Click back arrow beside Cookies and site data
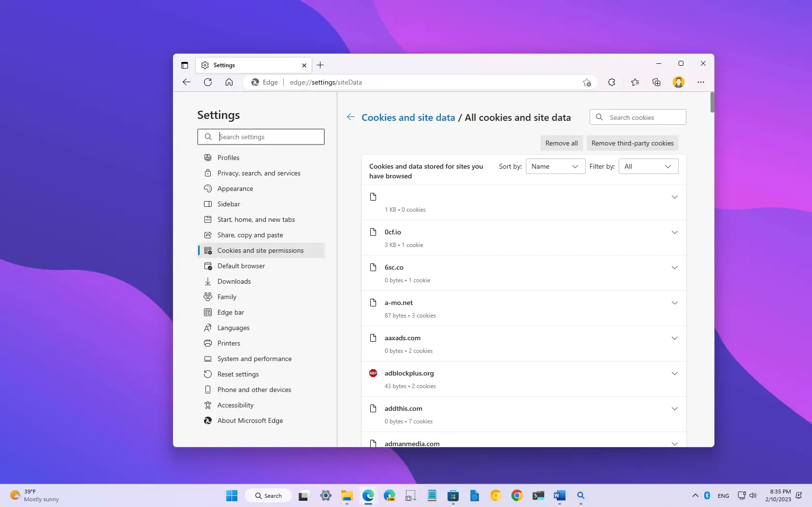This screenshot has height=507, width=812. [351, 117]
